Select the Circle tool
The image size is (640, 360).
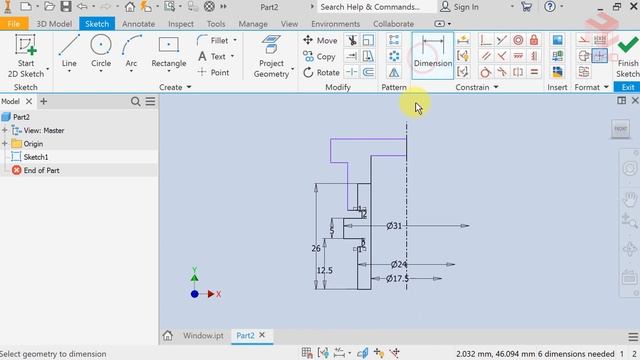click(x=101, y=51)
